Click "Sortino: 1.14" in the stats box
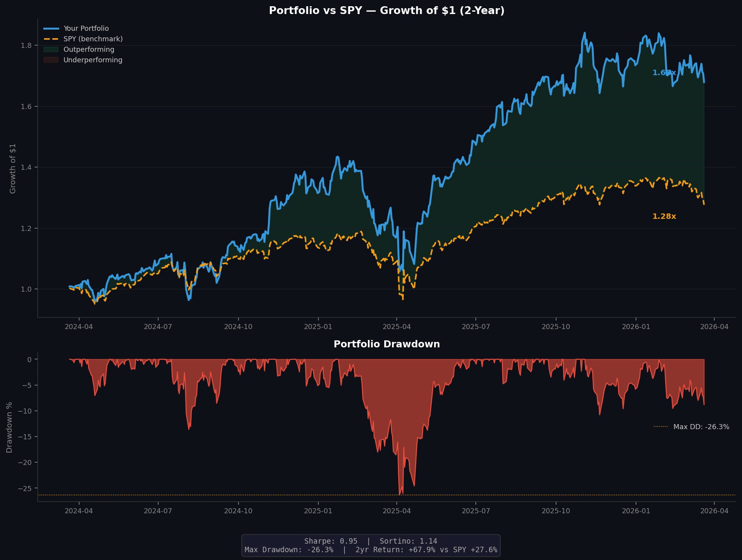Screen dimensions: 742x560 pyautogui.click(x=408, y=541)
